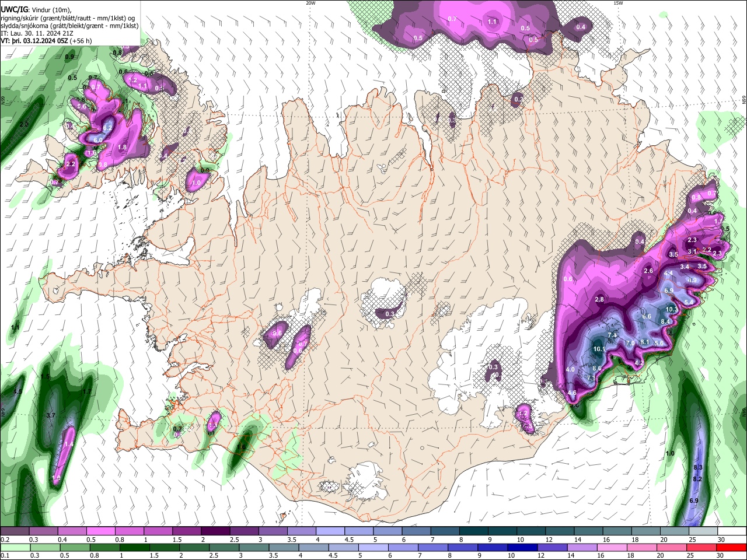The image size is (747, 560).
Task: Click the 3.1 value in the east fjords
Action: tap(693, 251)
